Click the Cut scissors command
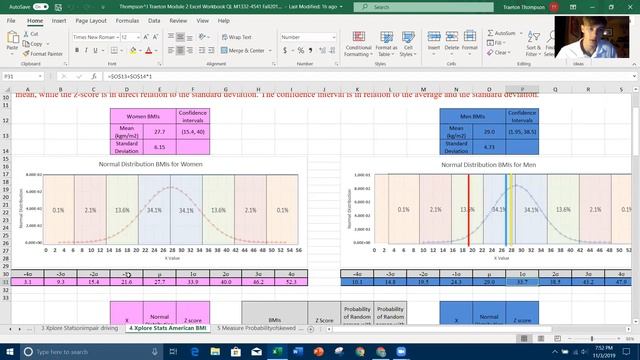Screen dimensions: 640x360 pyautogui.click(x=31, y=34)
